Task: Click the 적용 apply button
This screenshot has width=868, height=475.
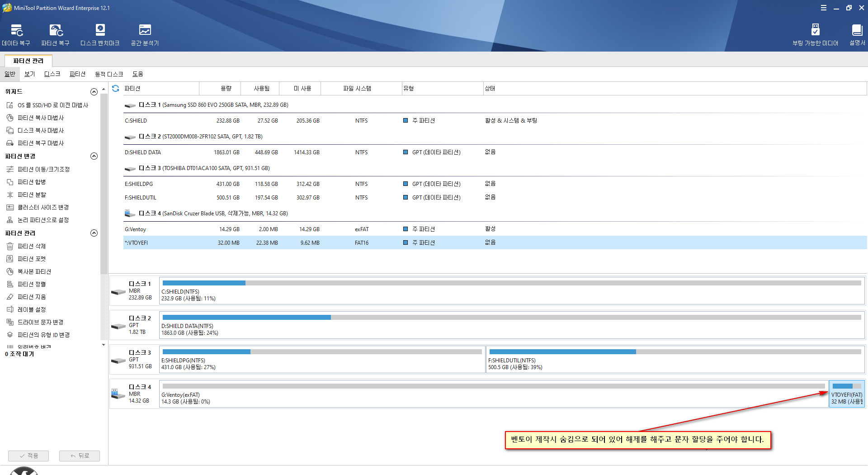Action: [x=28, y=456]
